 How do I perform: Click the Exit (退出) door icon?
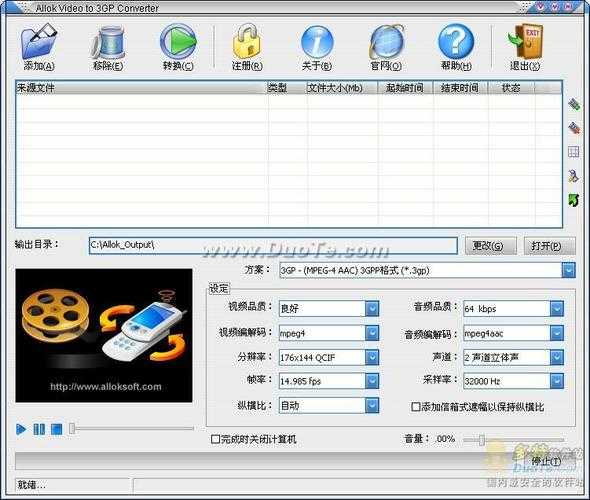(525, 41)
